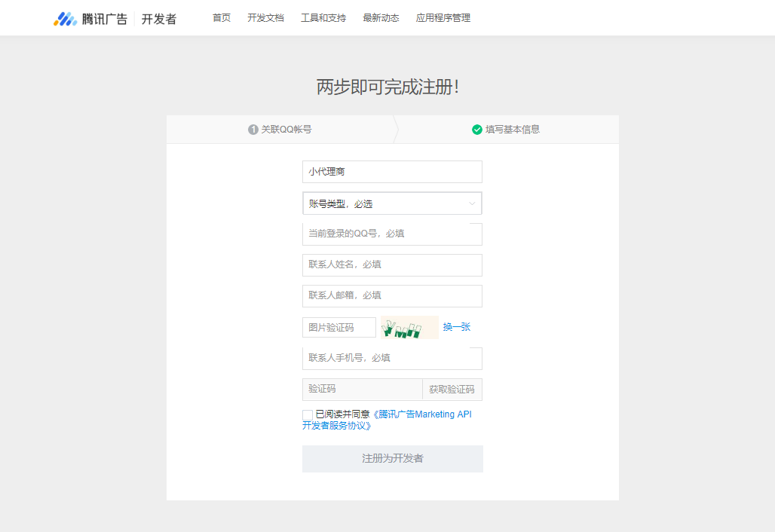775x532 pixels.
Task: Click the 联系人手机号 input field
Action: click(x=392, y=358)
